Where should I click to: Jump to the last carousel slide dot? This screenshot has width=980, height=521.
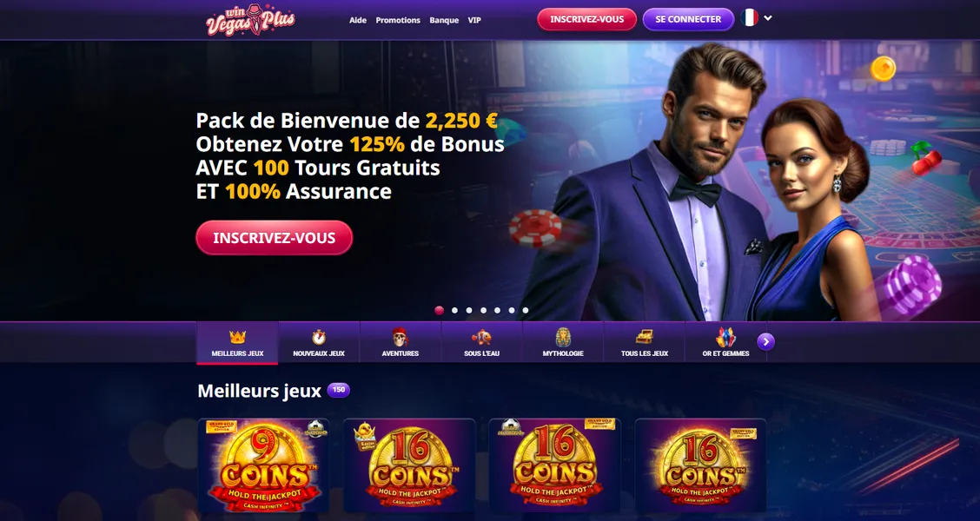click(526, 311)
